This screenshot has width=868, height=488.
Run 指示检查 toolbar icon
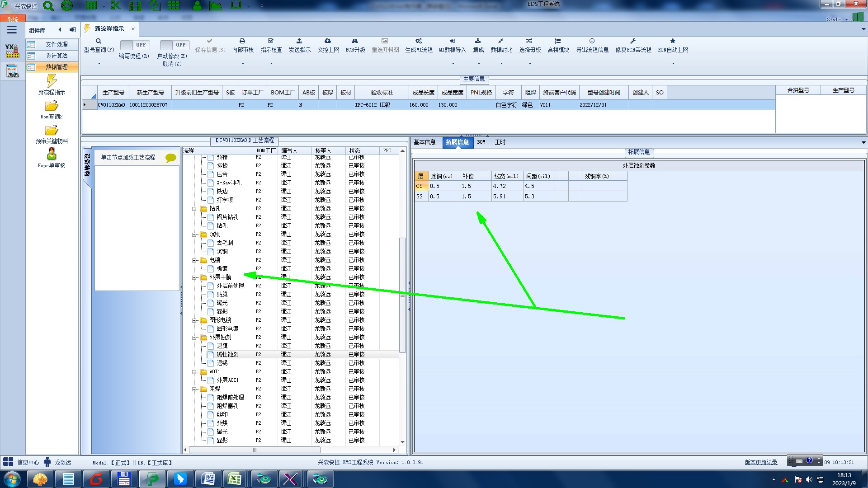pos(271,41)
